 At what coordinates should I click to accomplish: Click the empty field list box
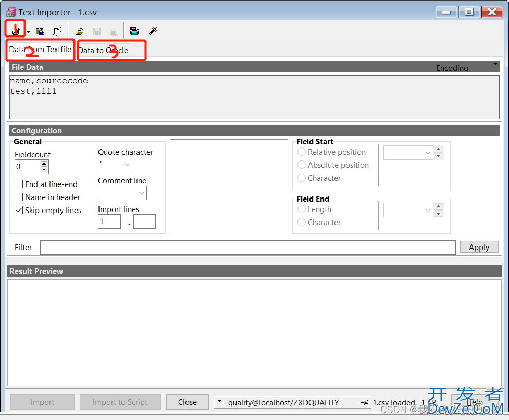click(x=229, y=187)
